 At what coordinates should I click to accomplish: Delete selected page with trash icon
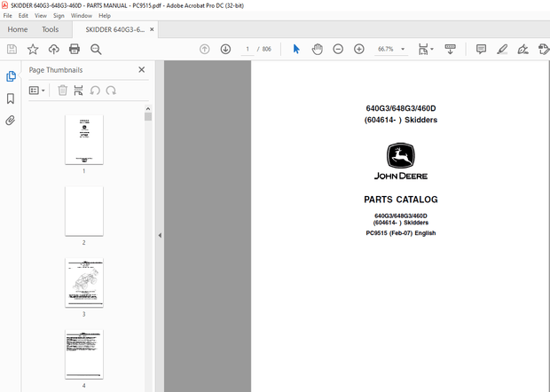[x=62, y=90]
